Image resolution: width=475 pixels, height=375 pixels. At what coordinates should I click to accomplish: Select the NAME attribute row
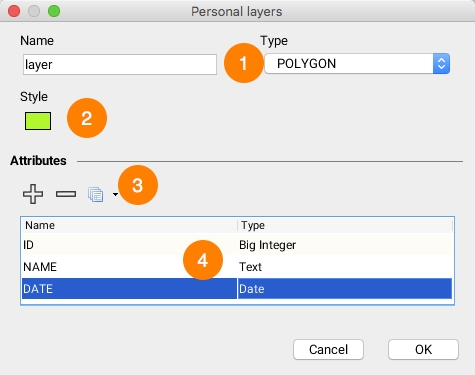(237, 267)
